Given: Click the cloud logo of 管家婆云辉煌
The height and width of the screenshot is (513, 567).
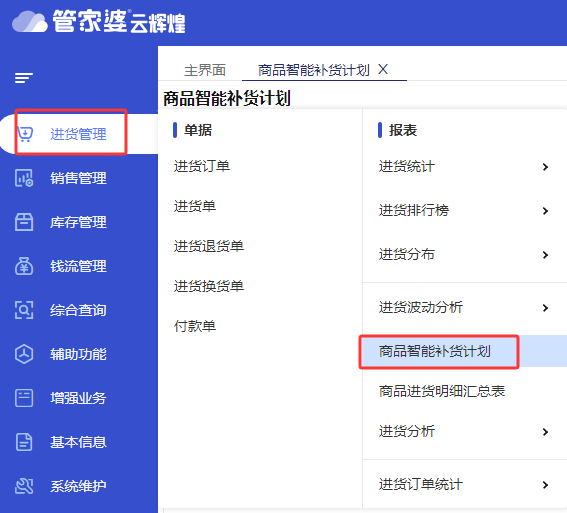Looking at the screenshot, I should (30, 22).
